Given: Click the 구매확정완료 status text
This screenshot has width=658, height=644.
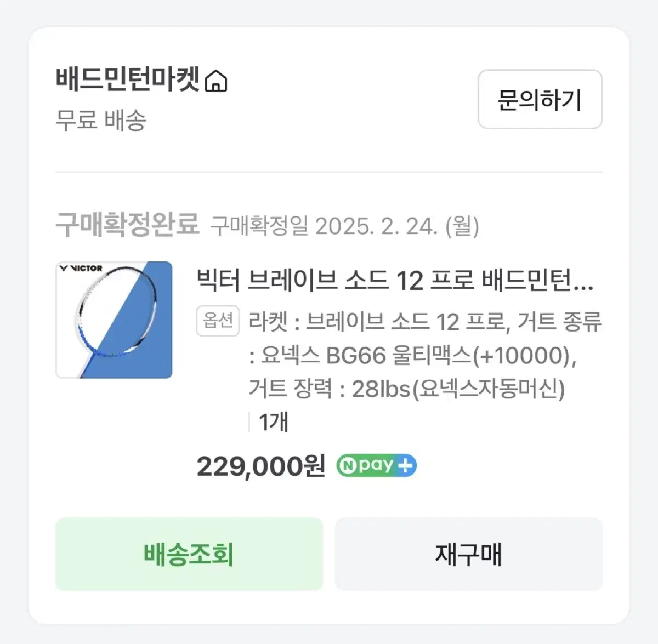Looking at the screenshot, I should pos(127,224).
